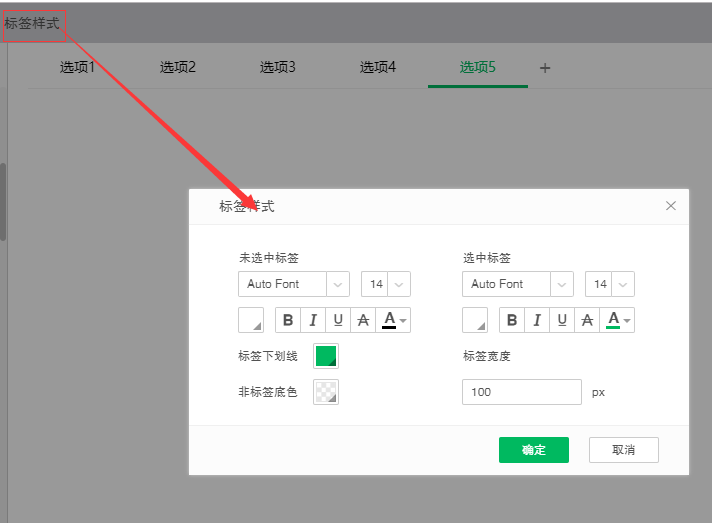
Task: Toggle bold for unselected tab font
Action: click(288, 320)
